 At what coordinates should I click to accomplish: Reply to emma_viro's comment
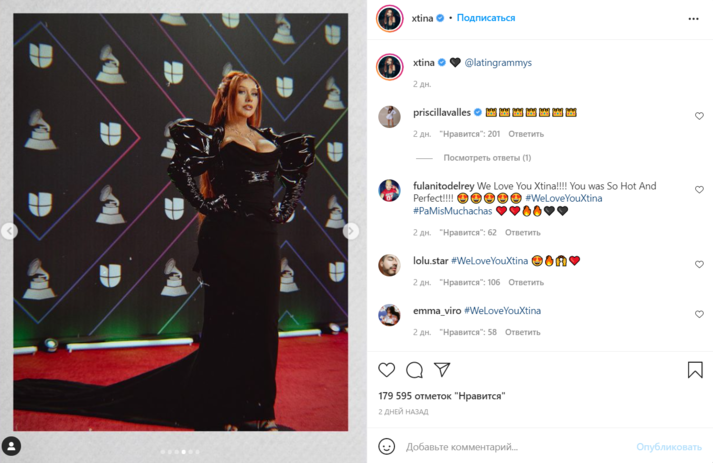click(x=524, y=332)
